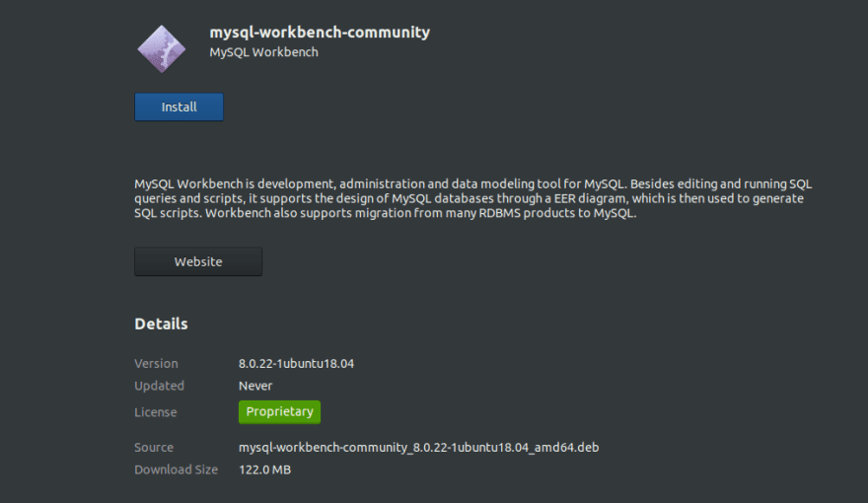This screenshot has width=868, height=503.
Task: Click the Updated label
Action: click(159, 386)
